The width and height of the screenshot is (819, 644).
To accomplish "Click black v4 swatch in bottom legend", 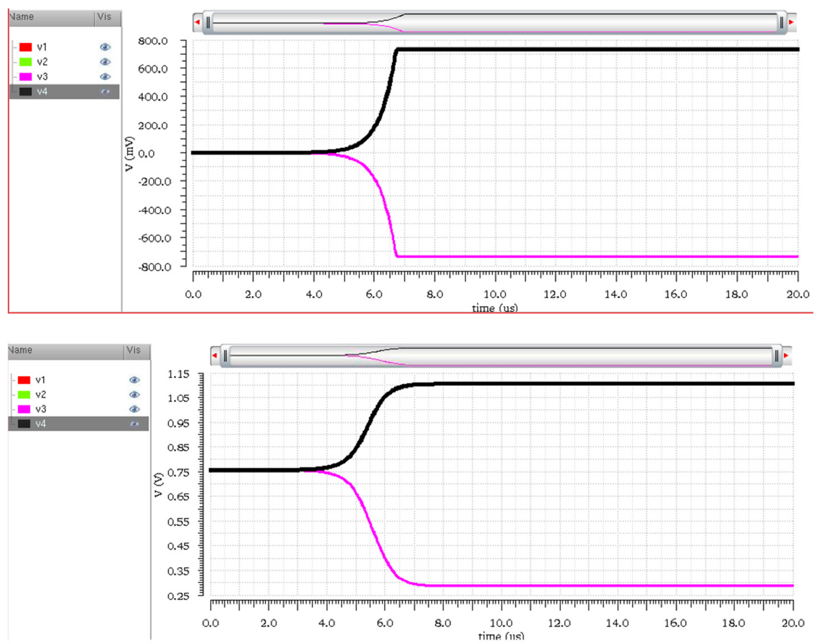I will [24, 424].
